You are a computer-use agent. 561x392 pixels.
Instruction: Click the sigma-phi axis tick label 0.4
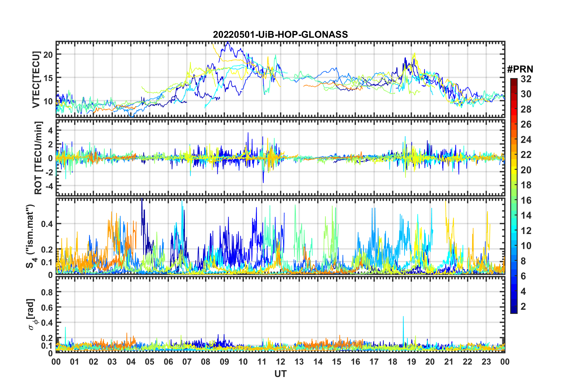(x=47, y=323)
